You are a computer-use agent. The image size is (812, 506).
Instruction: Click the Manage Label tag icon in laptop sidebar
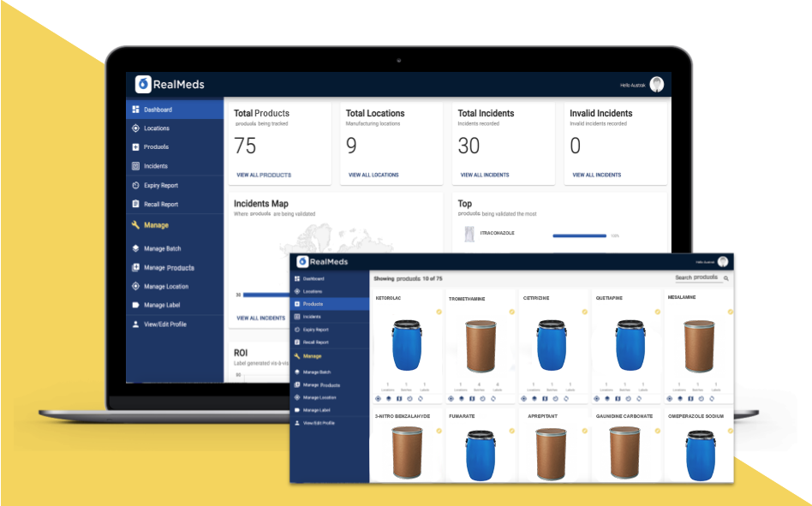[135, 305]
